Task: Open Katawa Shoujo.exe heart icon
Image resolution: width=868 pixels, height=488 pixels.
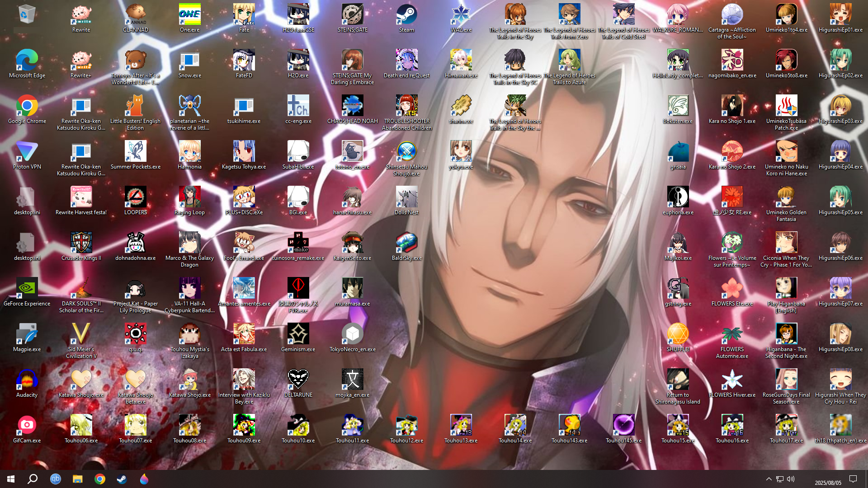Action: click(81, 383)
